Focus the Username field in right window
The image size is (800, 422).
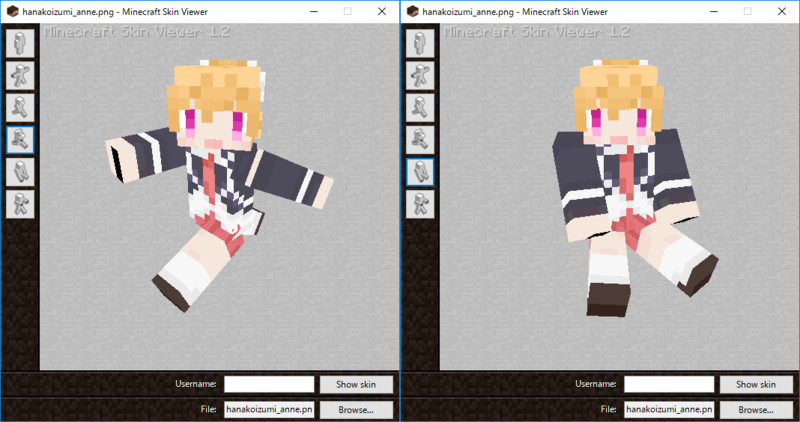669,384
